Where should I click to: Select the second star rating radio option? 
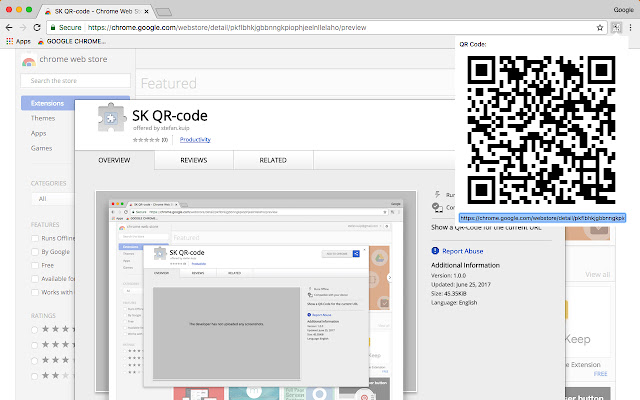click(x=35, y=345)
